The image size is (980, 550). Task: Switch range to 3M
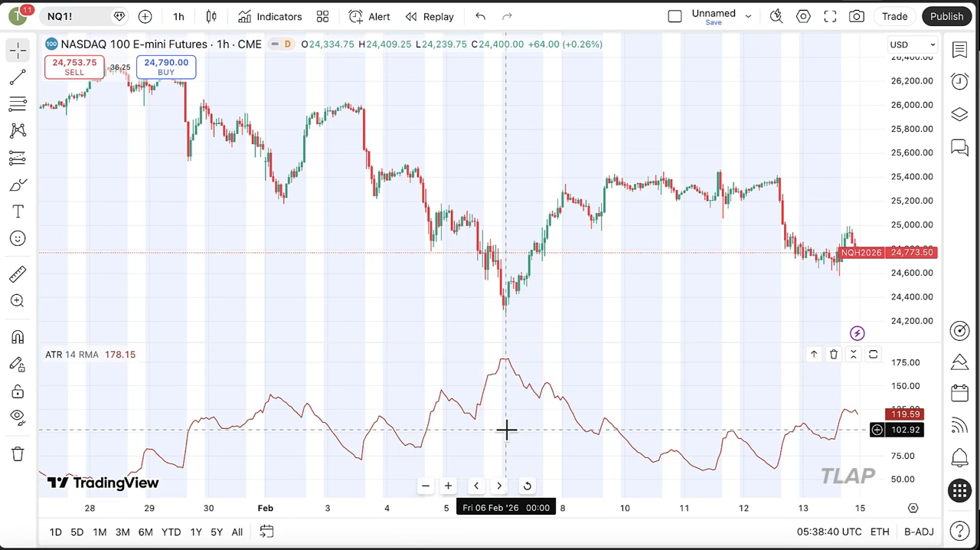[x=122, y=532]
